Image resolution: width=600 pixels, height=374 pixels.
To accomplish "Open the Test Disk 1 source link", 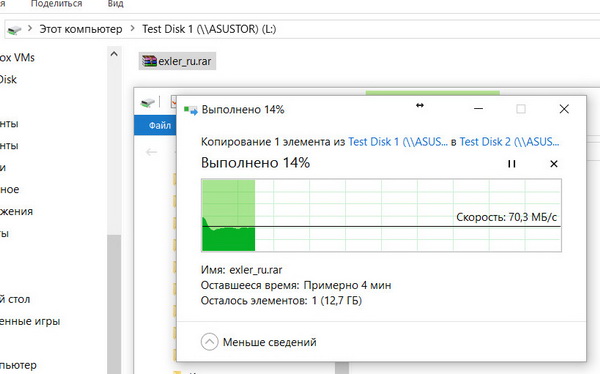I will click(x=398, y=142).
